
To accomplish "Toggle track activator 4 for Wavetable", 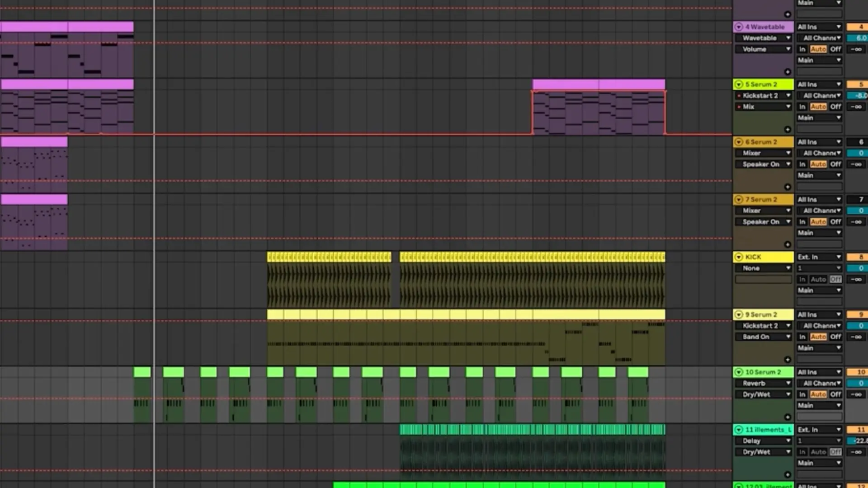I will tap(857, 27).
